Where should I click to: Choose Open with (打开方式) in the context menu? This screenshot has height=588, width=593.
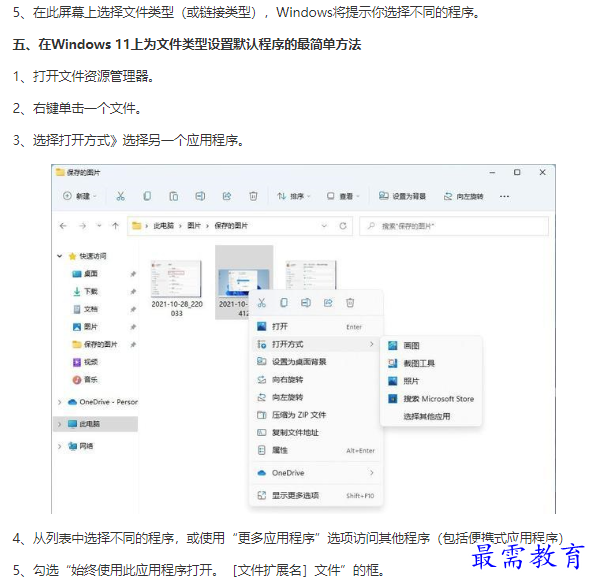pyautogui.click(x=316, y=344)
